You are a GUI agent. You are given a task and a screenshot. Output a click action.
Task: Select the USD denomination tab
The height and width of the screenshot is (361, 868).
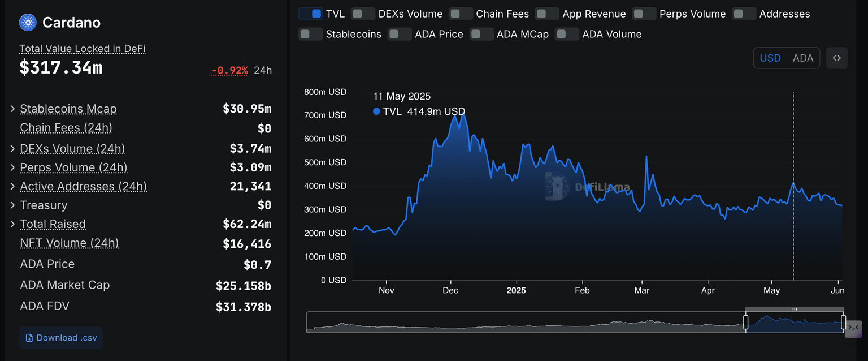[x=770, y=58]
